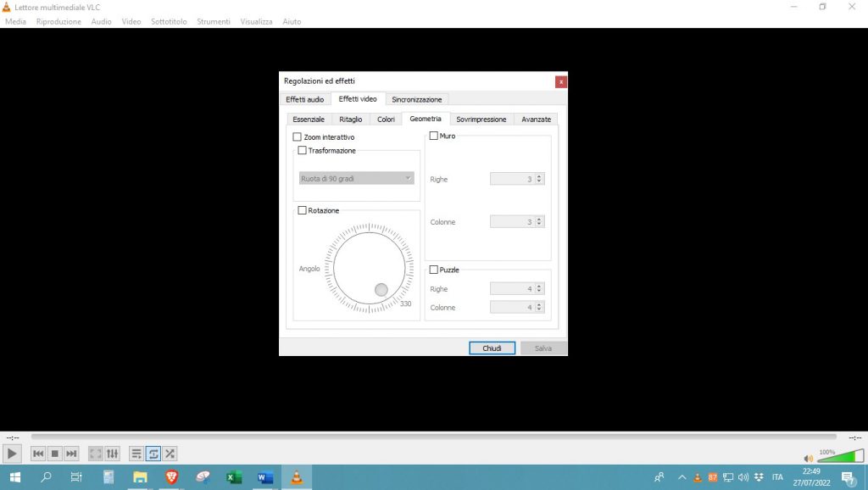Open the Strumenti menu
The width and height of the screenshot is (868, 490).
(x=213, y=21)
